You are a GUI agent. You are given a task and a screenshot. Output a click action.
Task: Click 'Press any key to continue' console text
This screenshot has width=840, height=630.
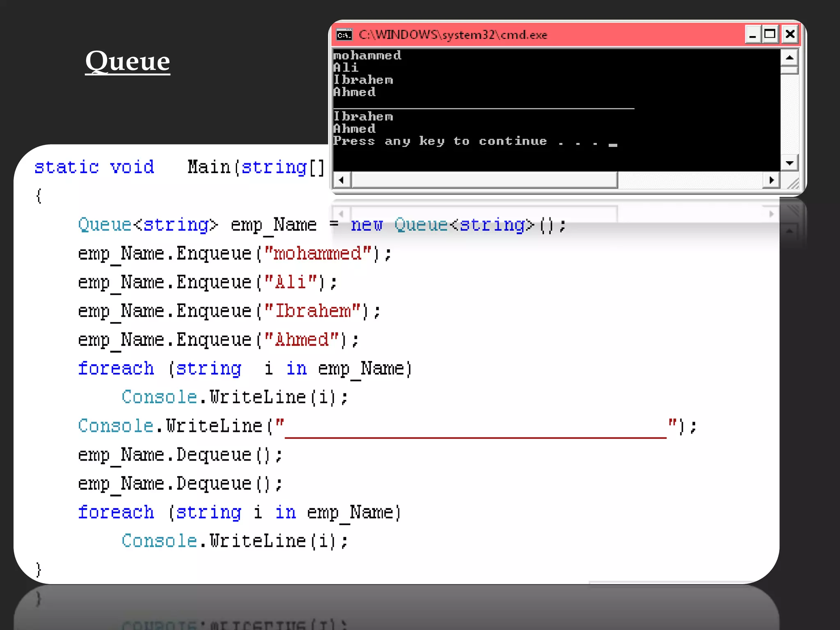click(x=440, y=141)
